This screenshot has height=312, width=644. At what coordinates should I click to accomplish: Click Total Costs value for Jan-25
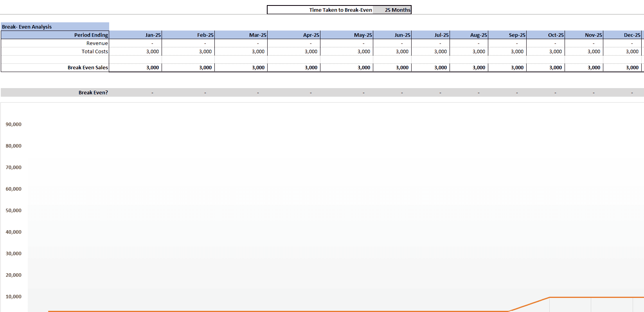(x=135, y=51)
